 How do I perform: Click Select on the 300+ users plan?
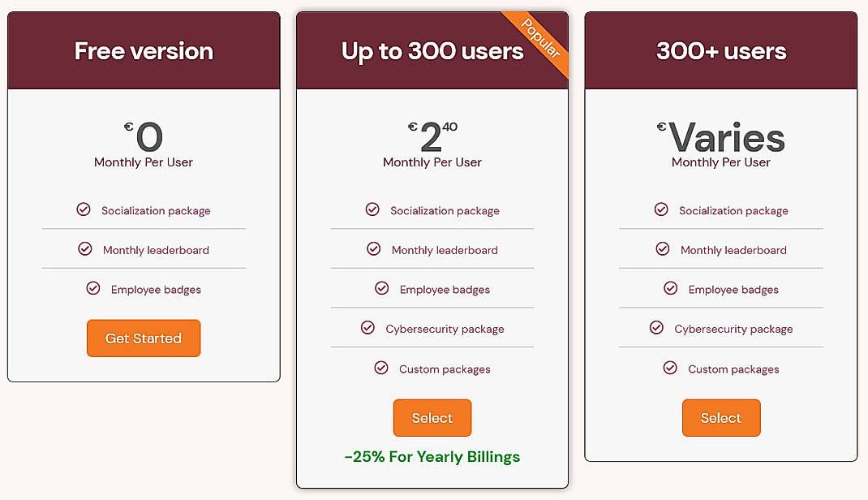[721, 417]
